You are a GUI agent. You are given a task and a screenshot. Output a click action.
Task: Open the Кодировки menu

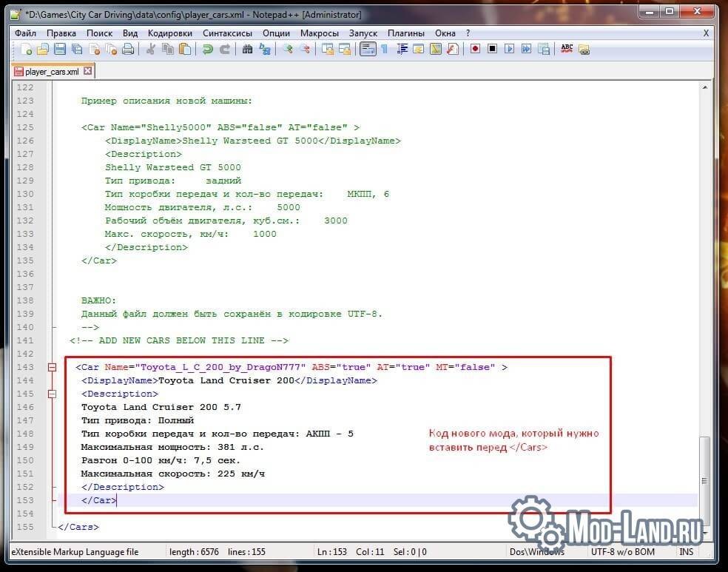point(170,33)
